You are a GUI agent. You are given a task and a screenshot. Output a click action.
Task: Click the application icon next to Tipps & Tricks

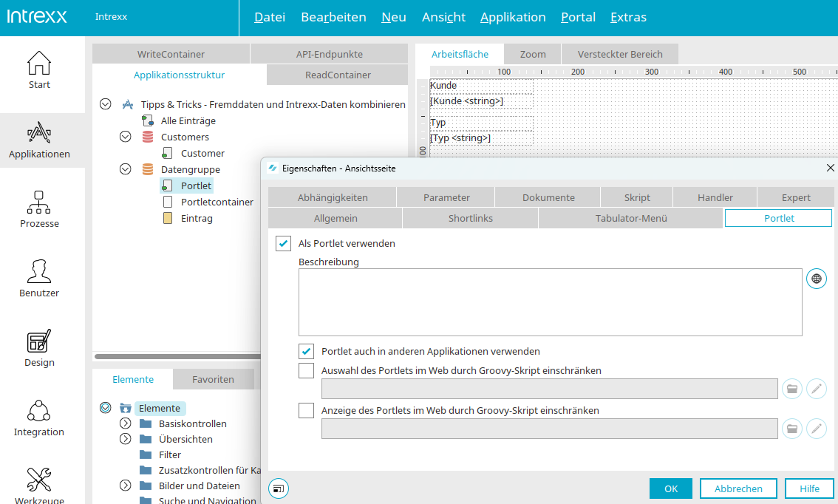[x=127, y=104]
